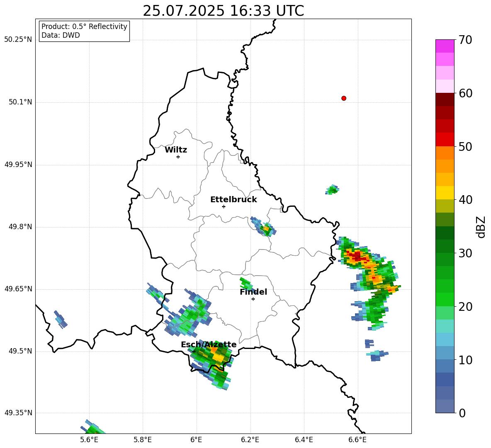Image resolution: width=491 pixels, height=448 pixels.
Task: Click the 50.1°N latitude label
Action: tap(20, 102)
